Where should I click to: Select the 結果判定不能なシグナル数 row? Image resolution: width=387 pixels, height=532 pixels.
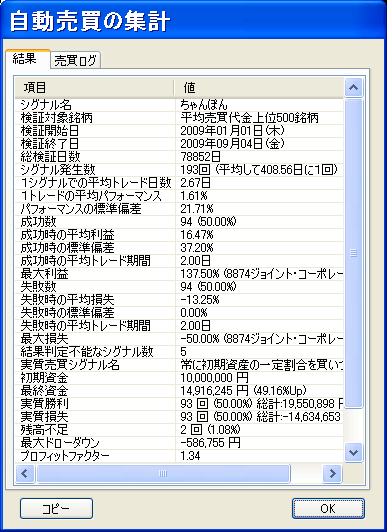87,352
